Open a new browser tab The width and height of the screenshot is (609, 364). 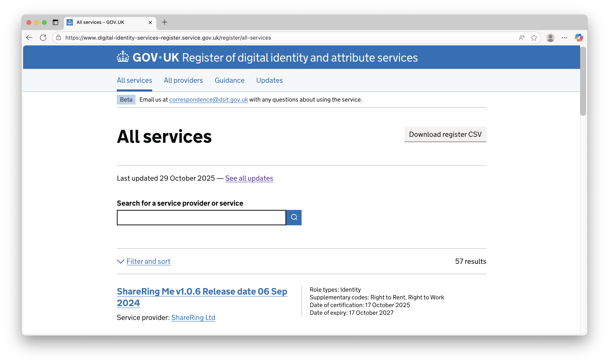[164, 22]
